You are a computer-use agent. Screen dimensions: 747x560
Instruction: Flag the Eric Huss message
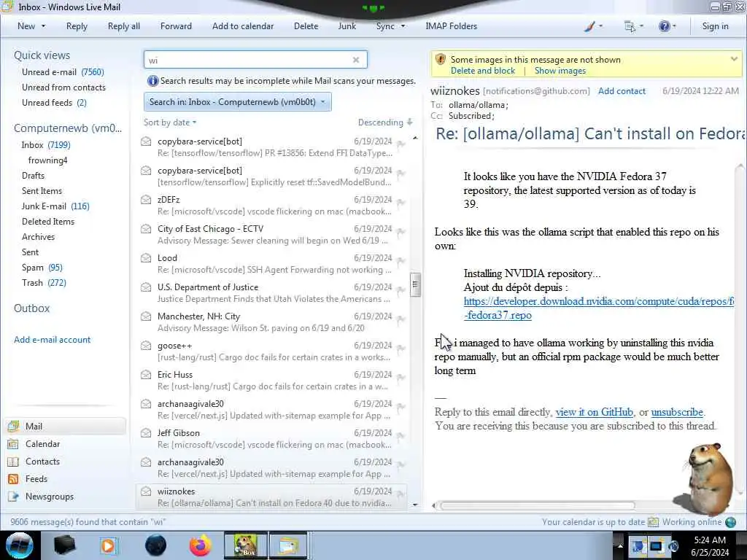tap(401, 378)
